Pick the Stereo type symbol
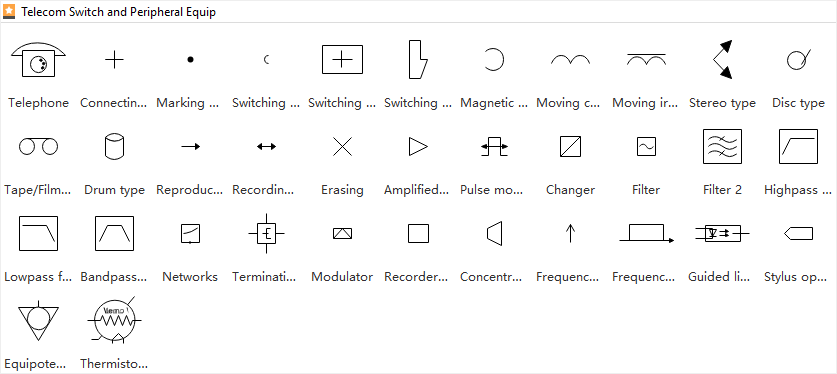Viewport: 837px width, 374px height. click(x=723, y=59)
